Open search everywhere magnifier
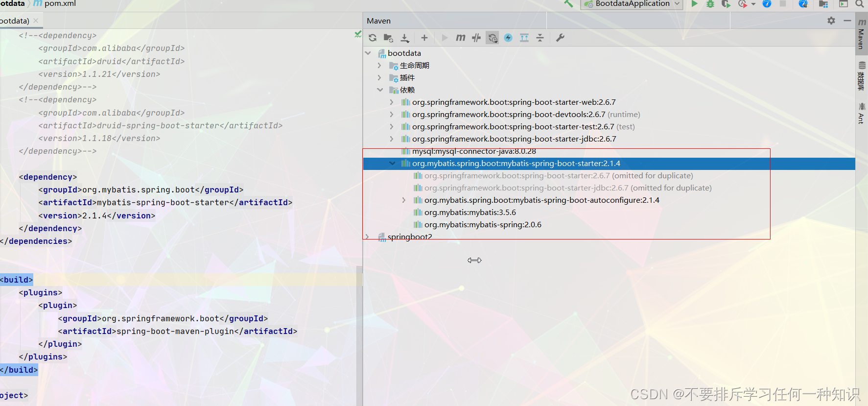This screenshot has width=868, height=406. pyautogui.click(x=859, y=4)
